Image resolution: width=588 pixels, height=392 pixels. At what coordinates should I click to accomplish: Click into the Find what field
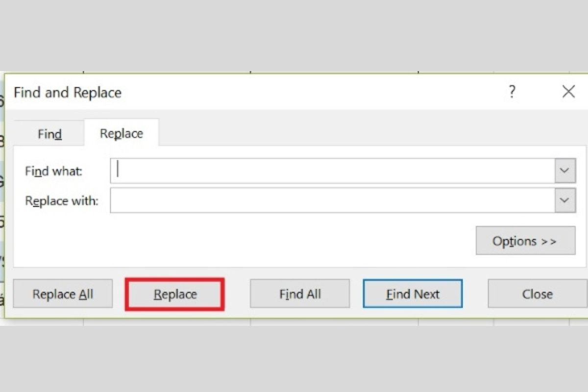pyautogui.click(x=333, y=171)
